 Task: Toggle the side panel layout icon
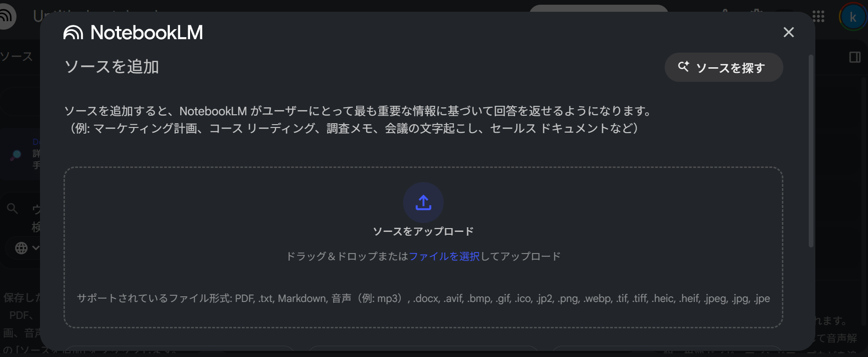(x=855, y=57)
